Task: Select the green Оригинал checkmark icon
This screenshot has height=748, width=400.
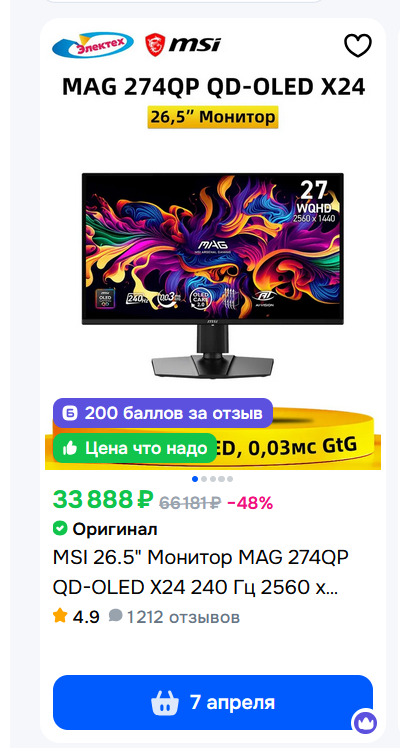Action: click(60, 529)
